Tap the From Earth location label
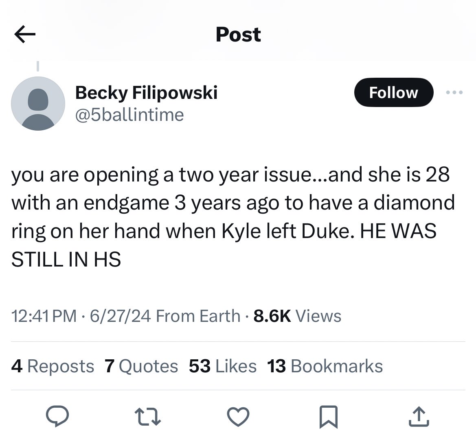476x448 pixels. [x=198, y=316]
